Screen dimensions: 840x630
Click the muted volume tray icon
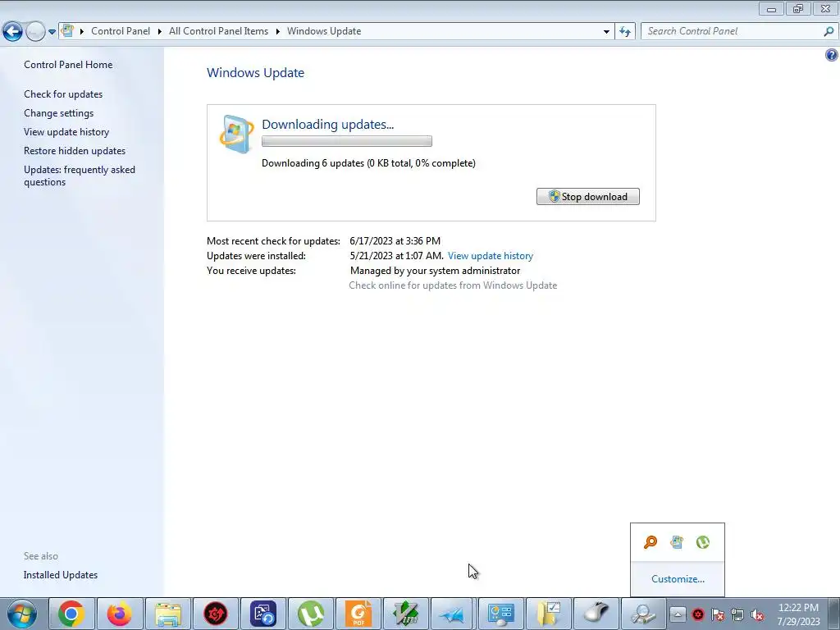pos(757,614)
